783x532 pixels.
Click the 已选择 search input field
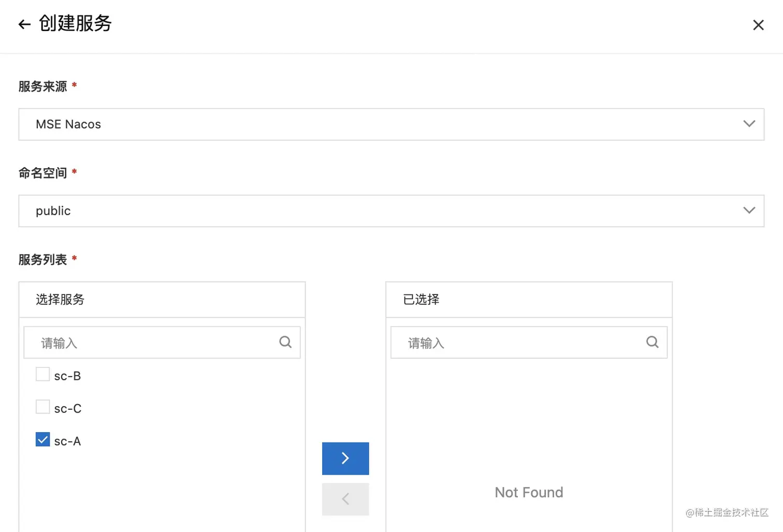(518, 343)
